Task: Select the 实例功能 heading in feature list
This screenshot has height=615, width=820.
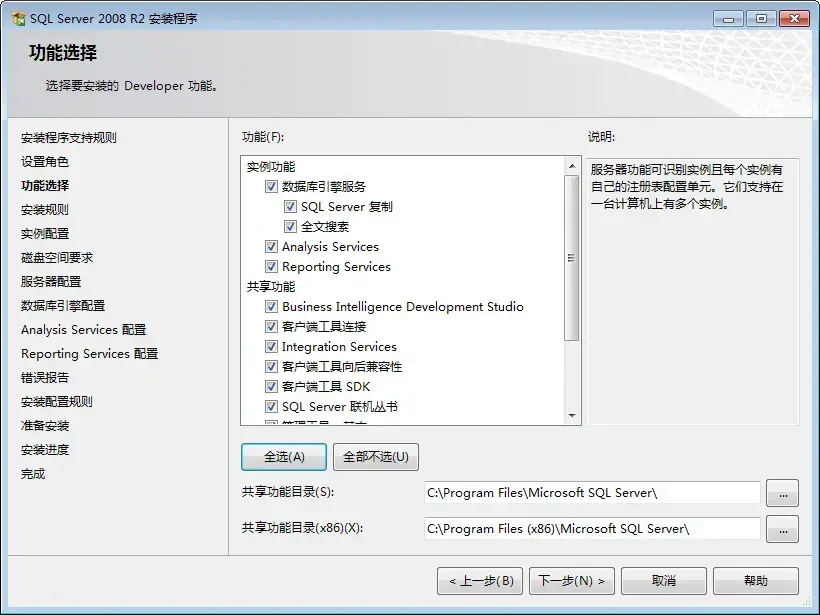Action: point(271,167)
